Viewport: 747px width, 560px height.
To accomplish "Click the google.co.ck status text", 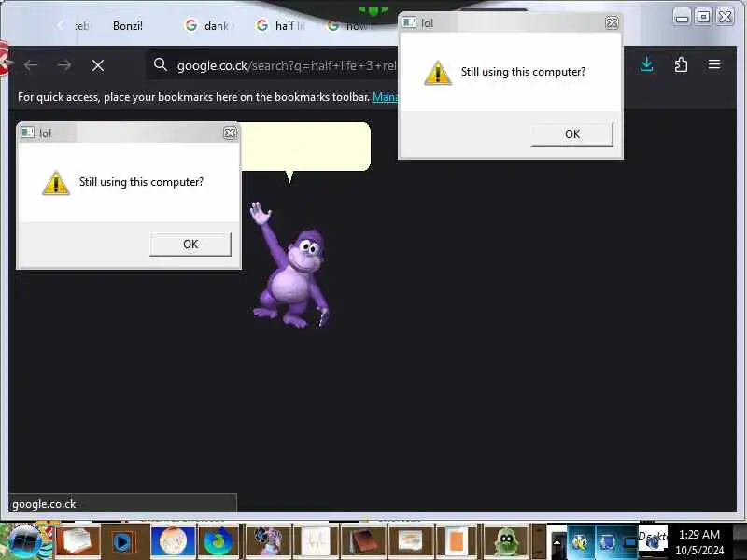I will pos(44,504).
